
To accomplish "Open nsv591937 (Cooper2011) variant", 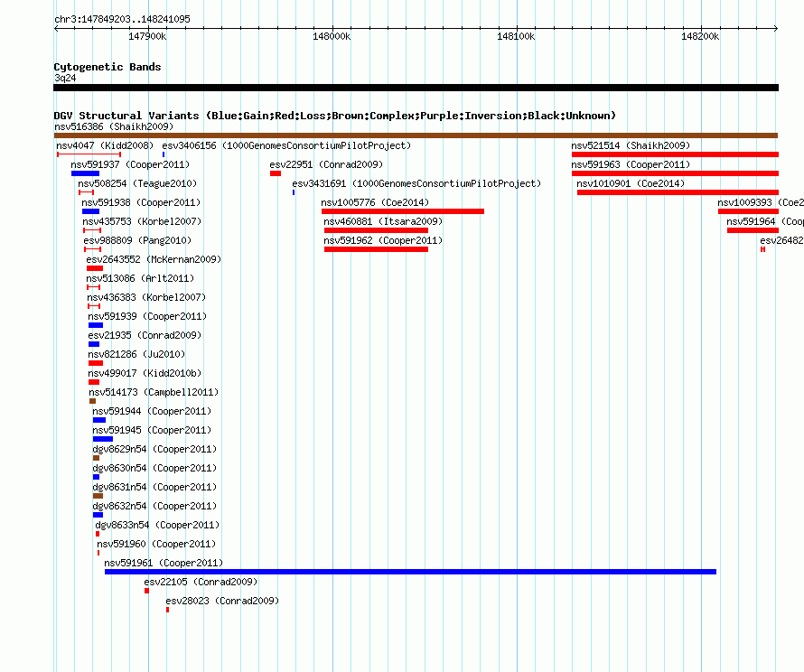I will 130,164.
